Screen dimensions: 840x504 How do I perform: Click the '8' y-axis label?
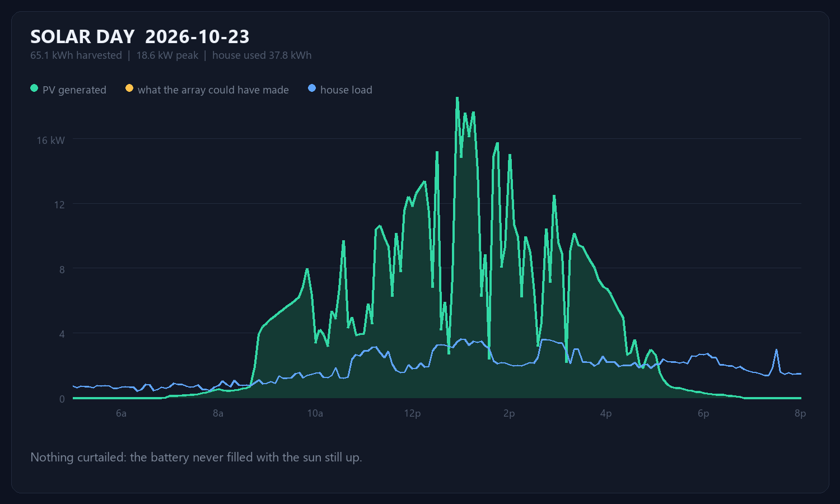tap(62, 269)
